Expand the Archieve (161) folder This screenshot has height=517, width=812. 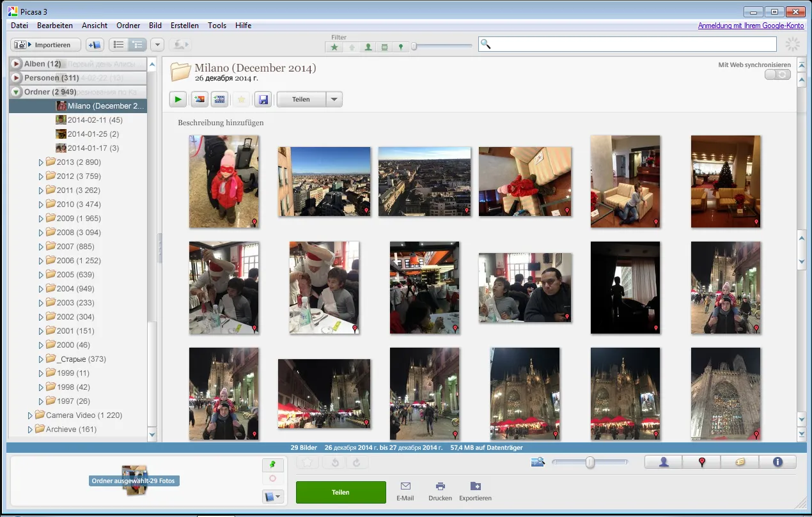31,429
